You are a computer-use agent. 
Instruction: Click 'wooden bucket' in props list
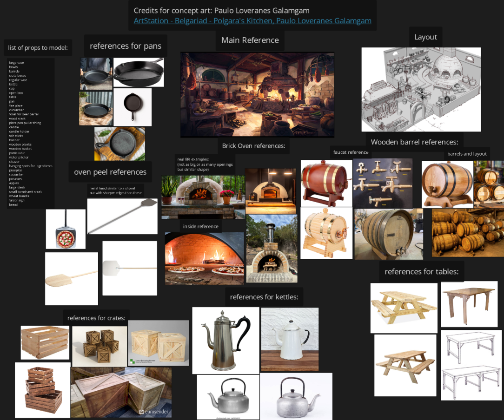click(x=20, y=149)
